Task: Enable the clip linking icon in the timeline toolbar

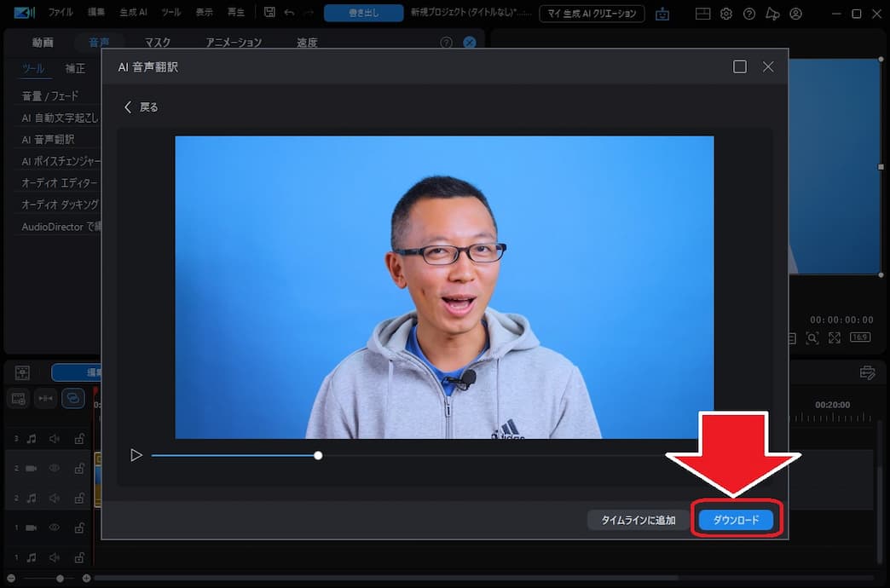Action: (x=73, y=398)
